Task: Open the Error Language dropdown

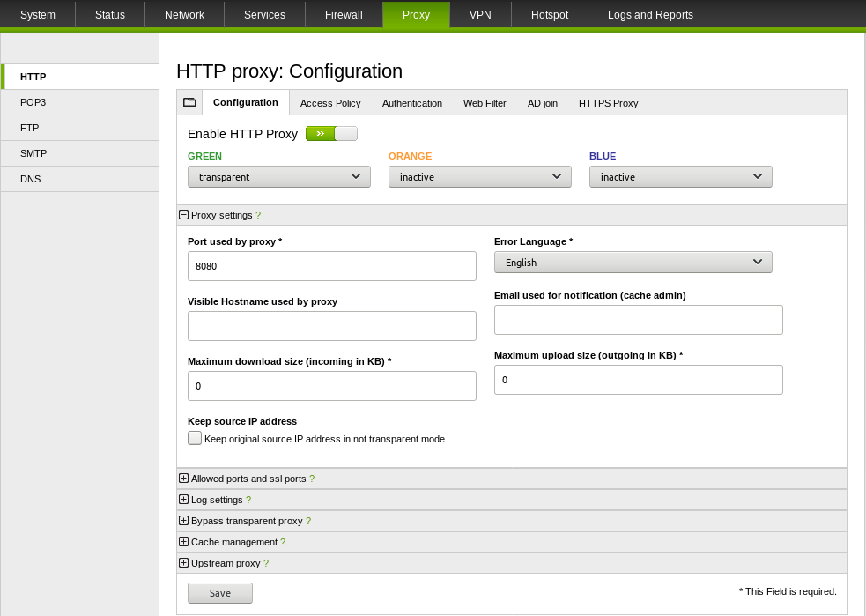Action: coord(633,263)
